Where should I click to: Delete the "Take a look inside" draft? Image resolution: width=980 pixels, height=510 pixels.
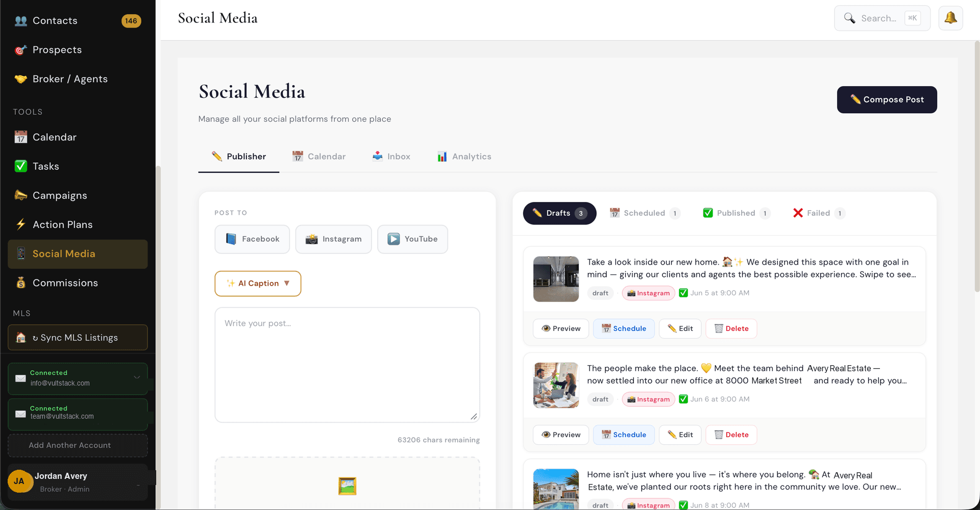pos(731,329)
